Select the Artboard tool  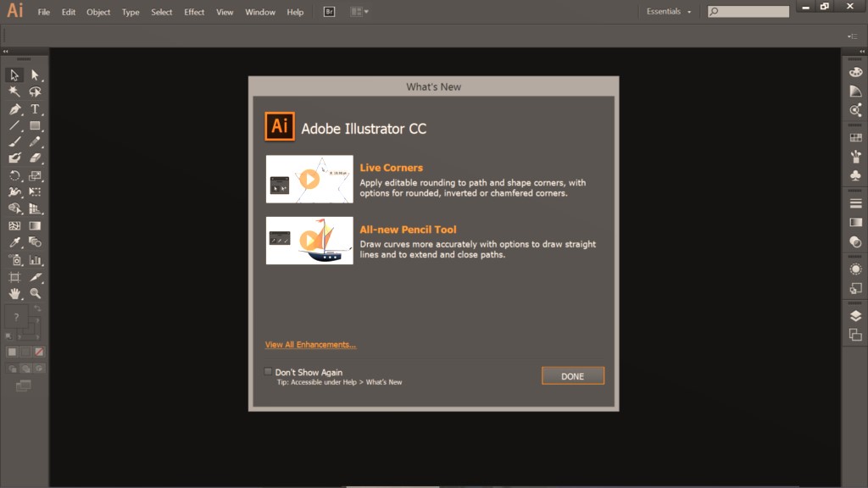pyautogui.click(x=14, y=277)
